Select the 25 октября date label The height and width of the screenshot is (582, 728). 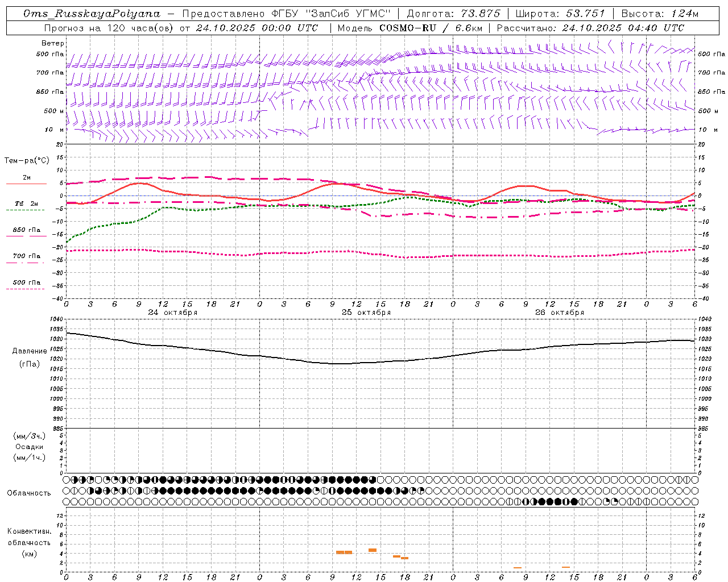[x=366, y=313]
